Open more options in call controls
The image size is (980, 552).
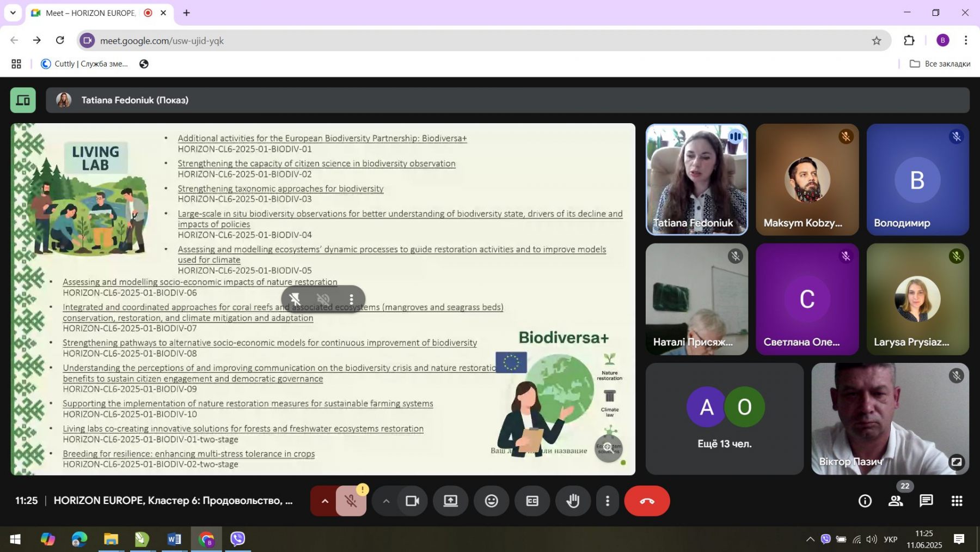(608, 501)
